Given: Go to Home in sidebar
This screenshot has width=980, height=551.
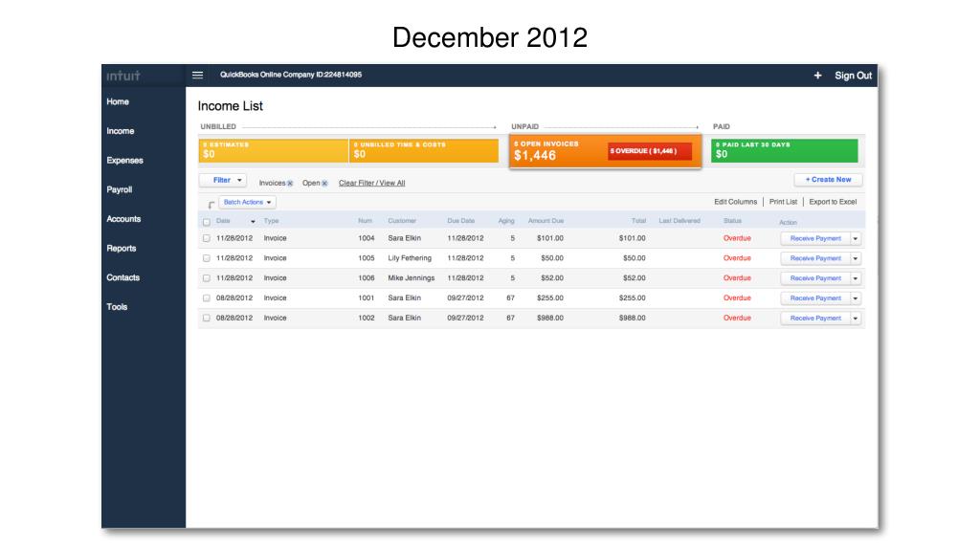Looking at the screenshot, I should coord(118,101).
